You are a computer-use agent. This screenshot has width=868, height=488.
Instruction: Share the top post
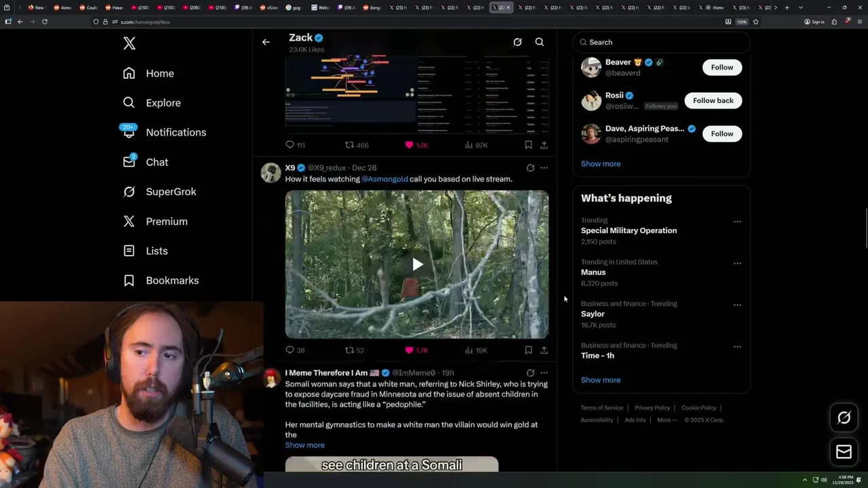coord(544,145)
